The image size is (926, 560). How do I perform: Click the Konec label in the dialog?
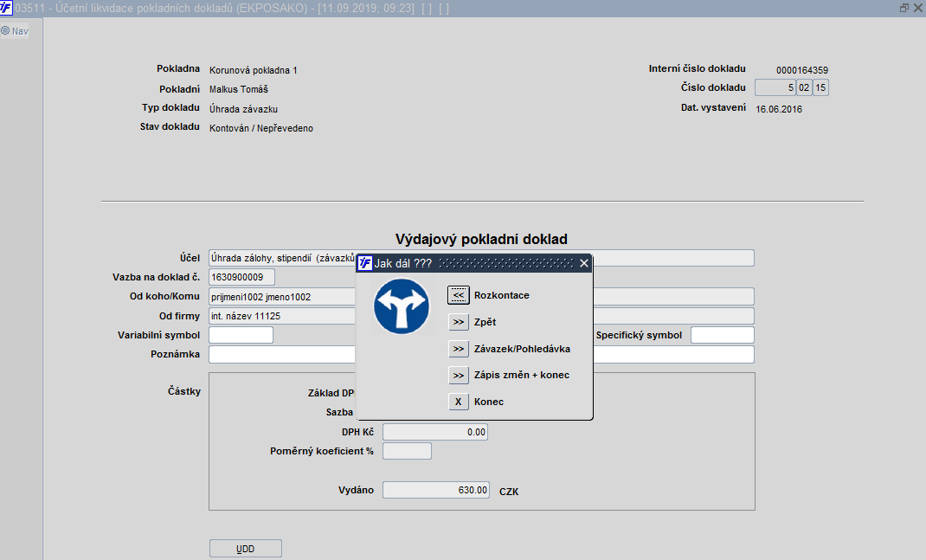tap(489, 402)
